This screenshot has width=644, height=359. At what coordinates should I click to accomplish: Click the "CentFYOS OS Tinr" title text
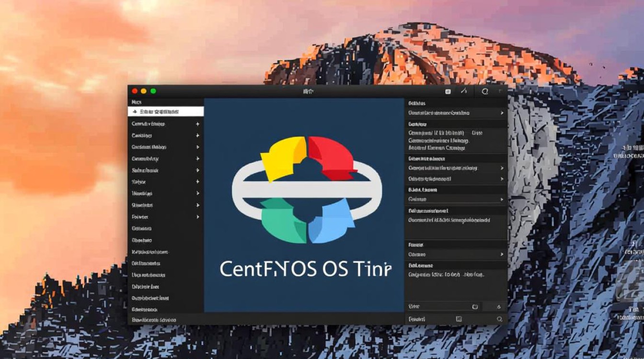pyautogui.click(x=306, y=269)
